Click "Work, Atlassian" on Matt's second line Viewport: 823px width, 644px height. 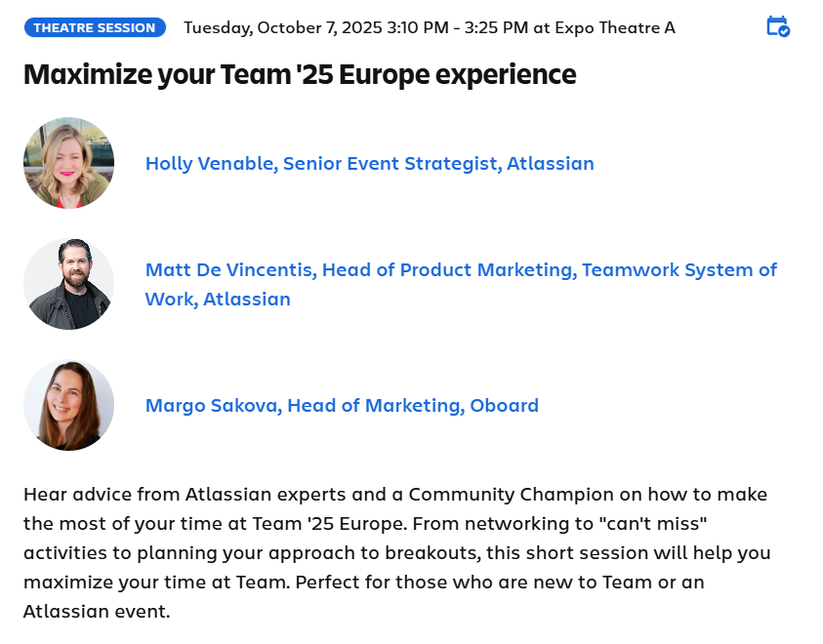[x=218, y=299]
